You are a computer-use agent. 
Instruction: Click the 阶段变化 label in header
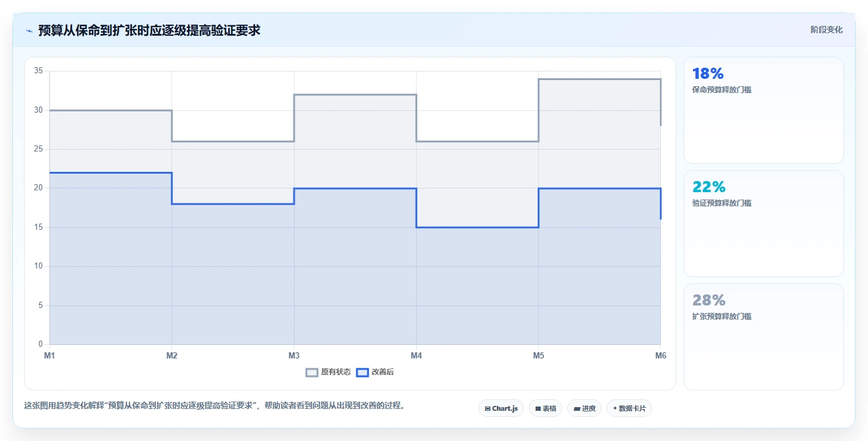(827, 30)
